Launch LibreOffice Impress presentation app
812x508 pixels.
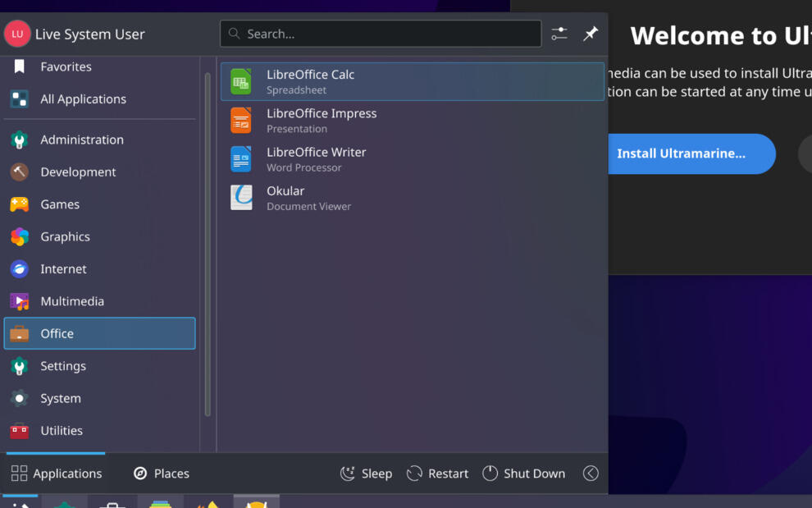point(413,121)
